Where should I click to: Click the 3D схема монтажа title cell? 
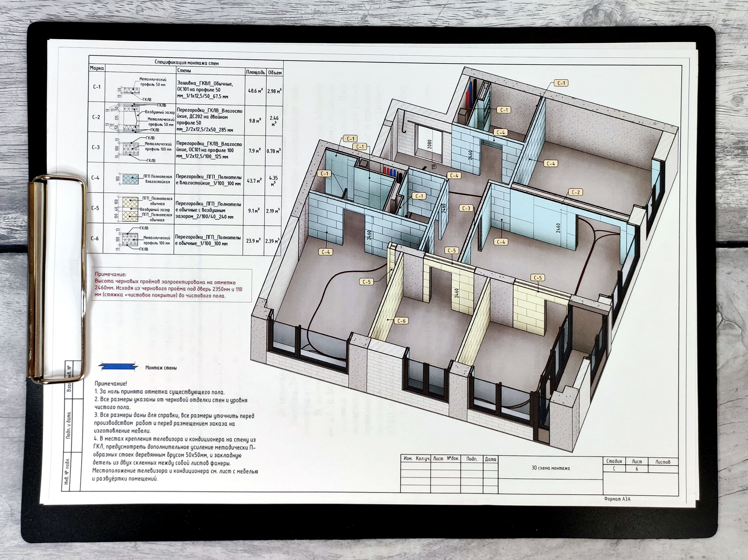click(x=550, y=468)
